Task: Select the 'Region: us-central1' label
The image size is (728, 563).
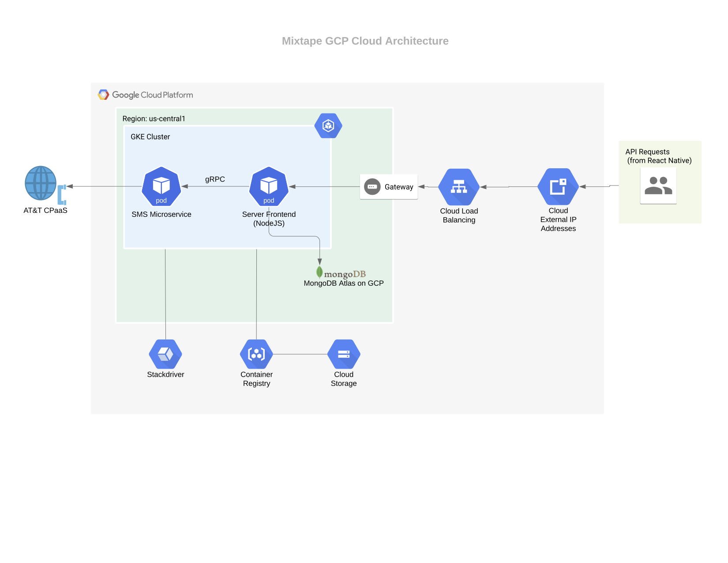Action: tap(154, 119)
